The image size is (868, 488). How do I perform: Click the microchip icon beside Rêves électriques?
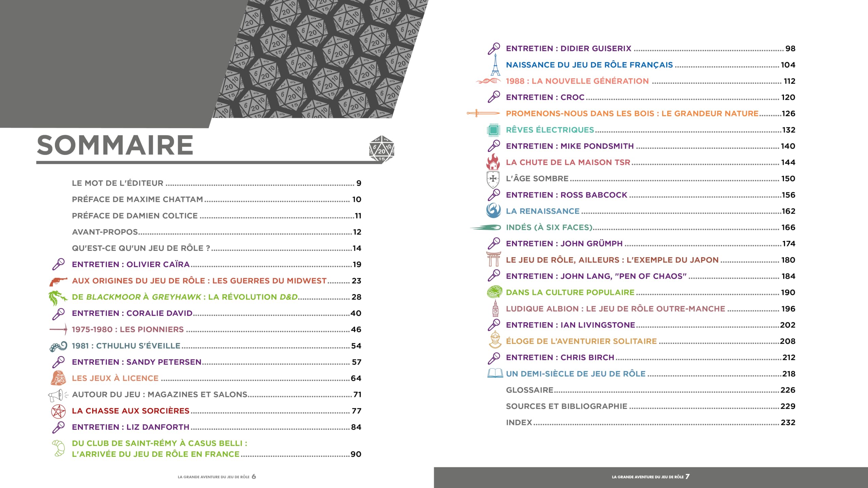494,130
